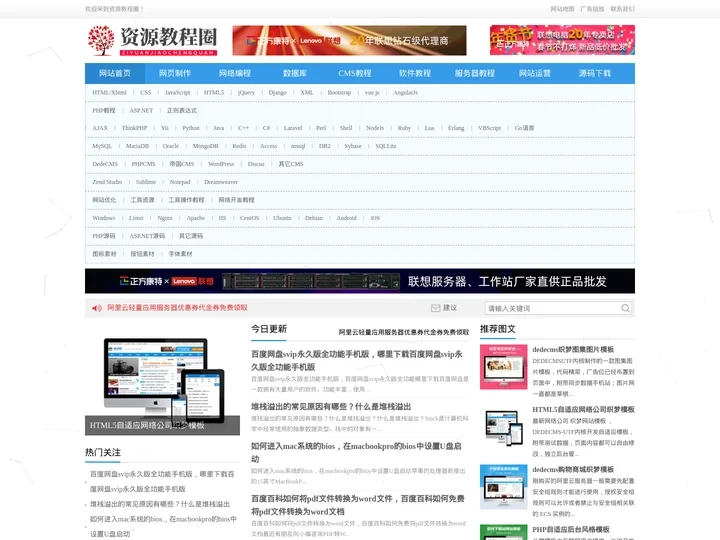720x540 pixels.
Task: Open the 如何进入mac系统的bios article headline
Action: pos(356,452)
